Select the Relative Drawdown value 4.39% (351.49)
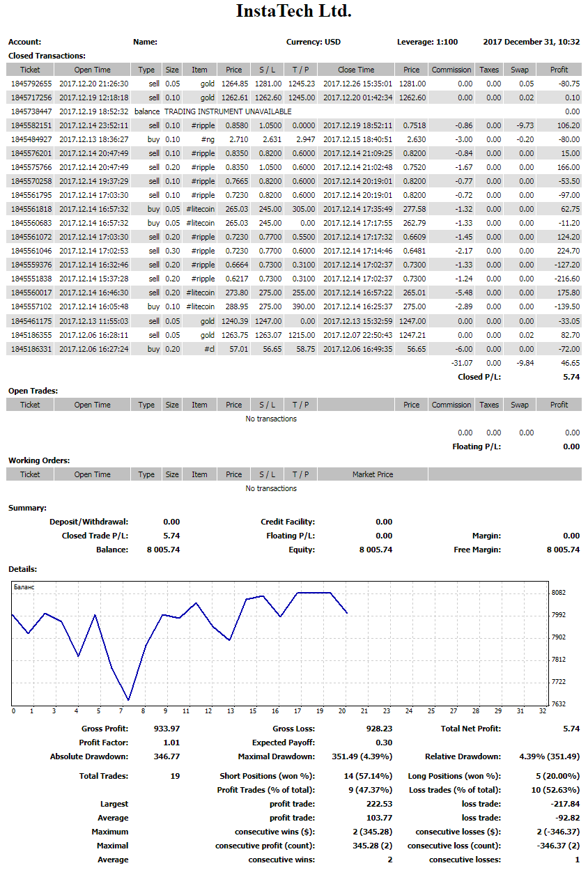The height and width of the screenshot is (870, 588). 550,756
